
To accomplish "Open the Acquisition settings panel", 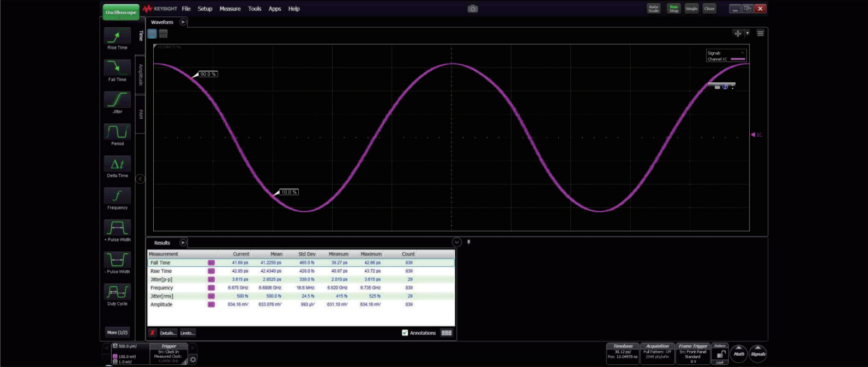I will click(x=658, y=354).
